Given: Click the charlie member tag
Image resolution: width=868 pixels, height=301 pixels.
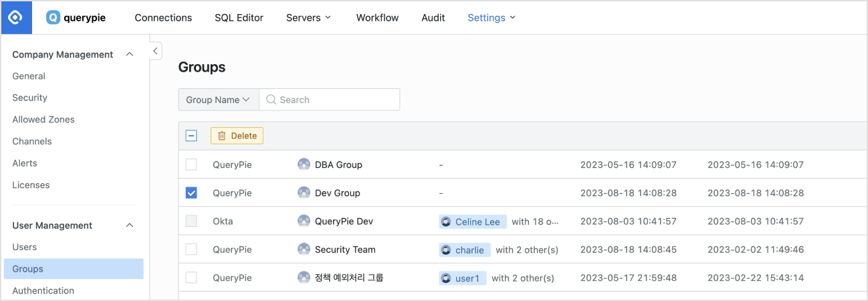Looking at the screenshot, I should point(465,250).
